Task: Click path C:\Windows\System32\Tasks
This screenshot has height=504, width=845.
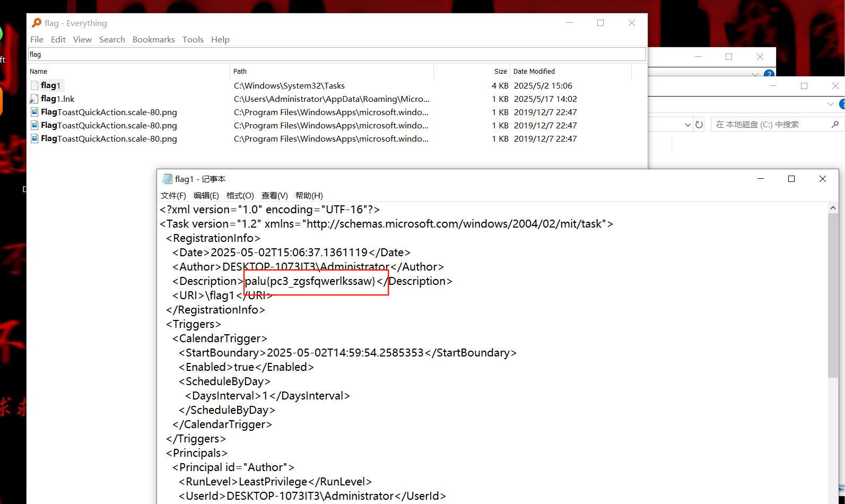Action: tap(289, 85)
